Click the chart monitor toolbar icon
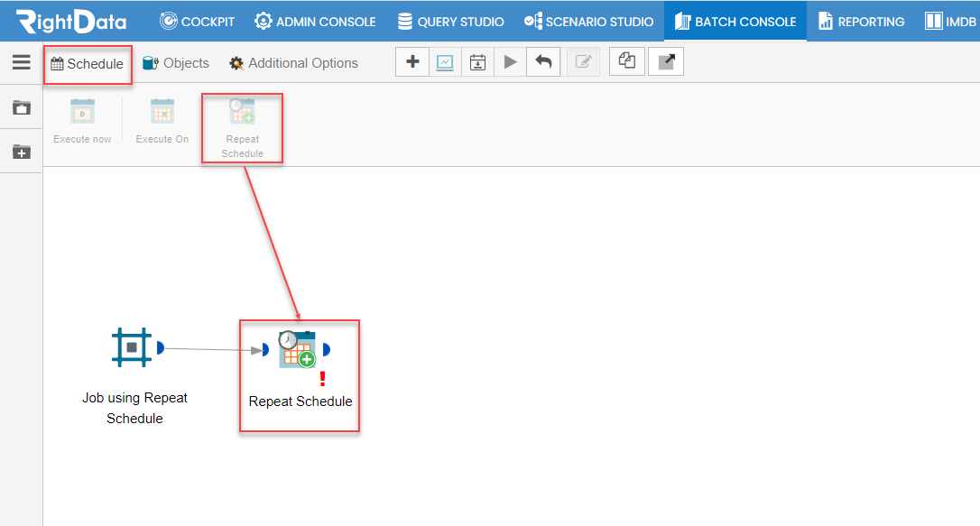The image size is (980, 526). pos(445,62)
